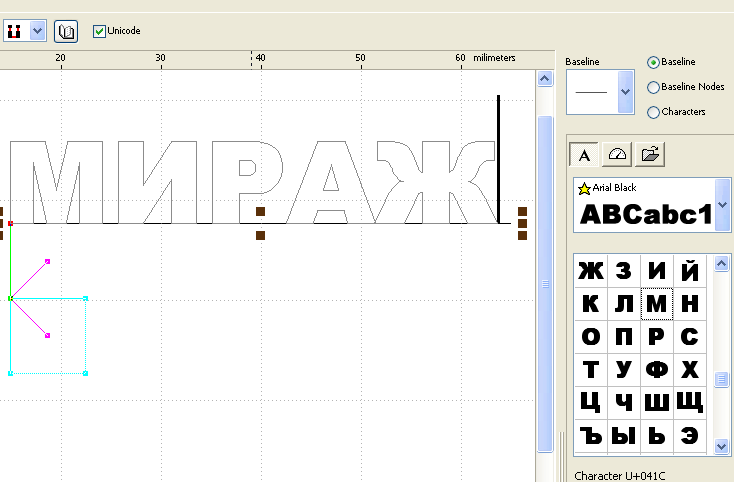Click the magenta node handle on canvas
734x482 pixels.
tap(48, 261)
